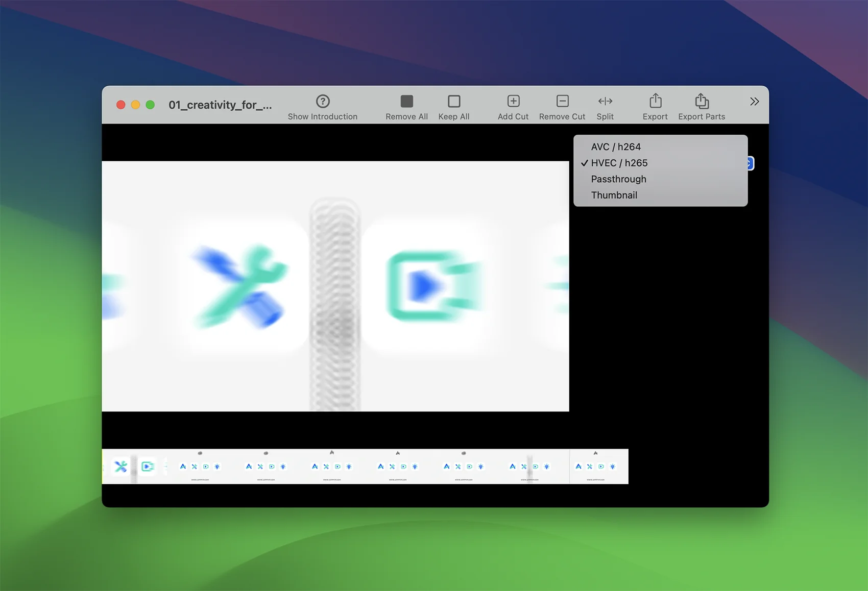Choose the checked HVEC / h265 option
The image size is (868, 591).
[x=660, y=163]
